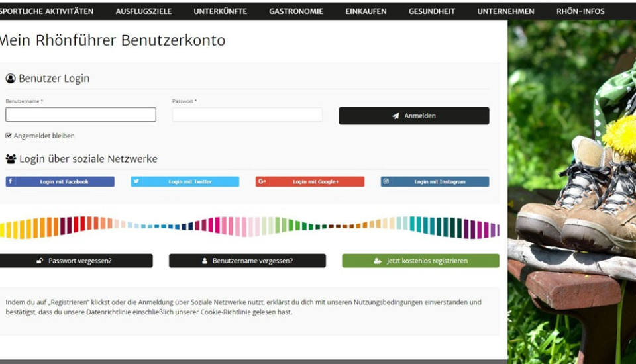Click the user icon beside Benutzer Login
Image resolution: width=636 pixels, height=364 pixels.
click(11, 78)
